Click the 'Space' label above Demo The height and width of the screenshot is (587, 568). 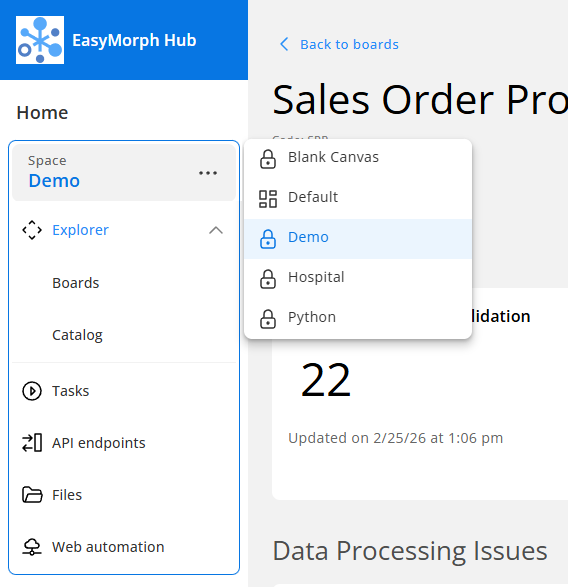click(x=47, y=161)
